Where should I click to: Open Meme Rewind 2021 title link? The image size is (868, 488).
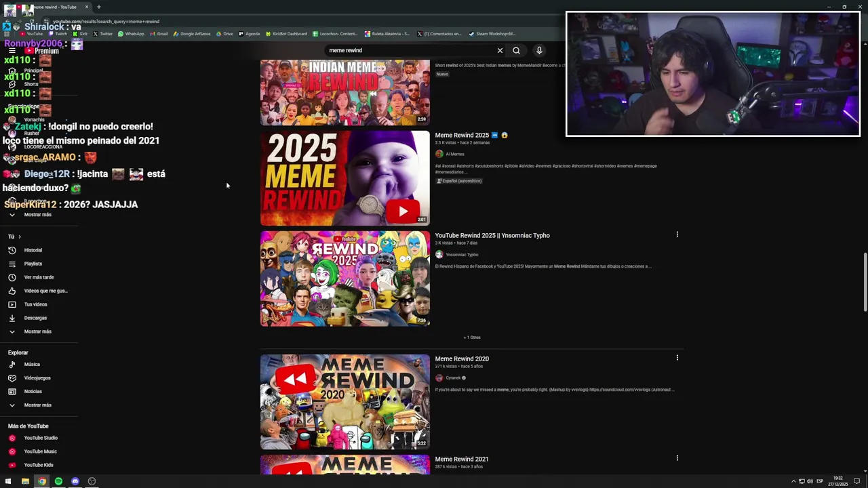coord(462,459)
